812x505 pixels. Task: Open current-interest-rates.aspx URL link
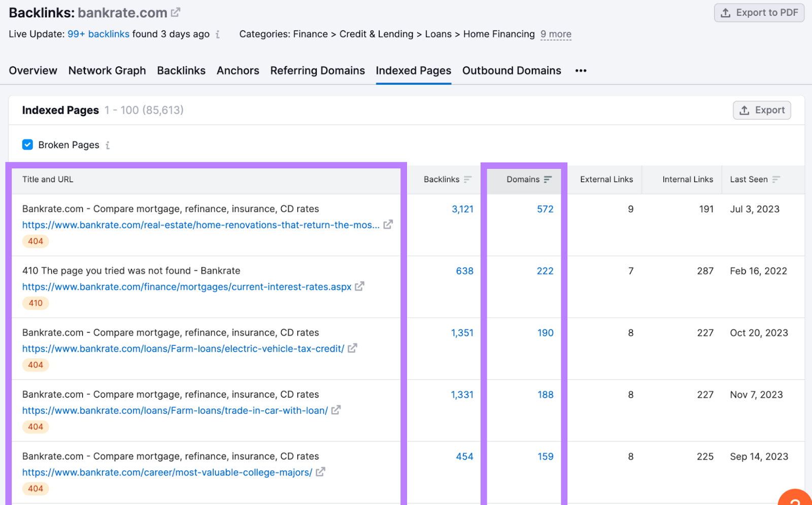click(187, 286)
